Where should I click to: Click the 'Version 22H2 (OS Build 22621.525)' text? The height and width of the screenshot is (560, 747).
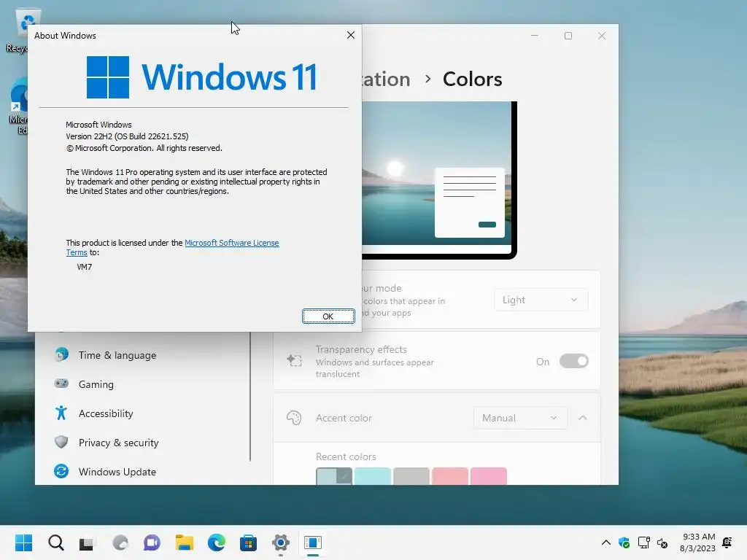click(127, 136)
